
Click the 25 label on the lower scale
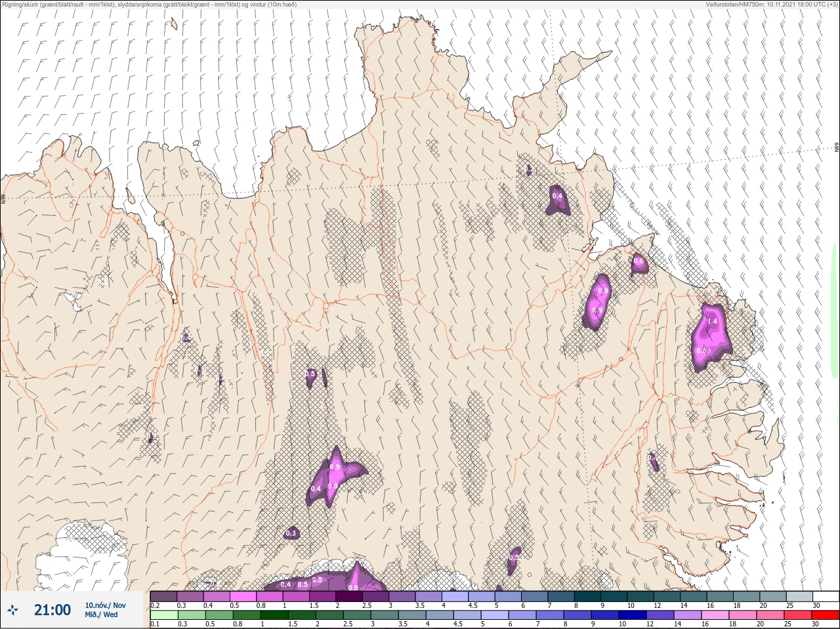click(787, 624)
